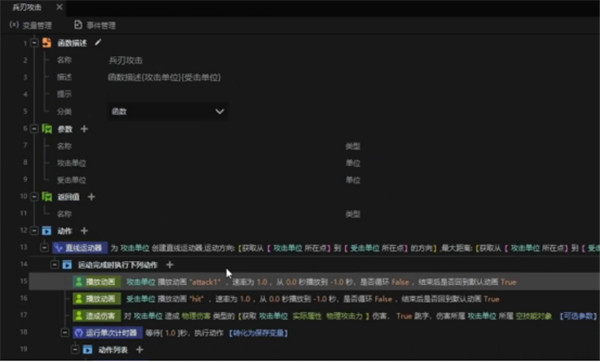Click the green 参数 parameters icon
600x362 pixels.
click(x=47, y=129)
